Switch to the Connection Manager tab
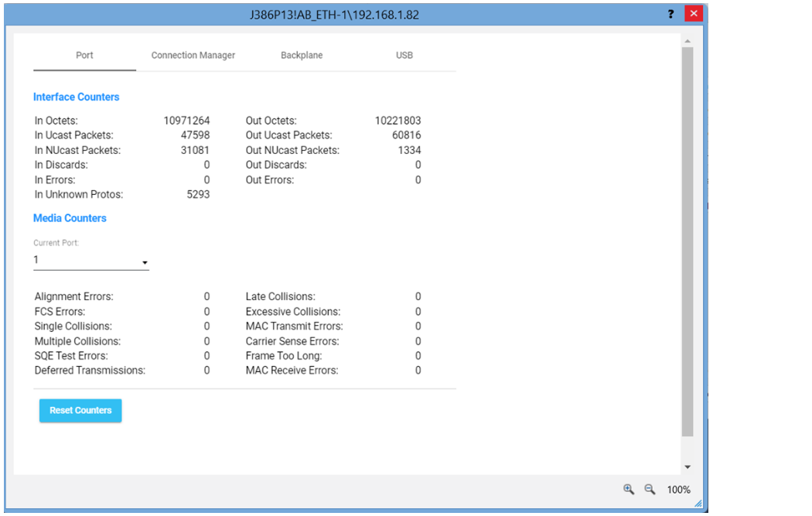 pos(193,55)
